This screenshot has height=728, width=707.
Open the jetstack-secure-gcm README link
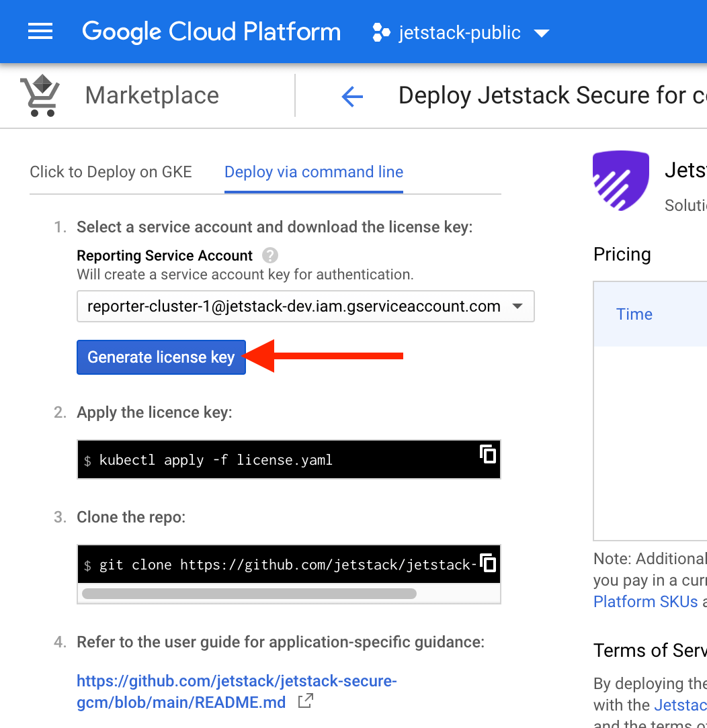click(x=237, y=692)
